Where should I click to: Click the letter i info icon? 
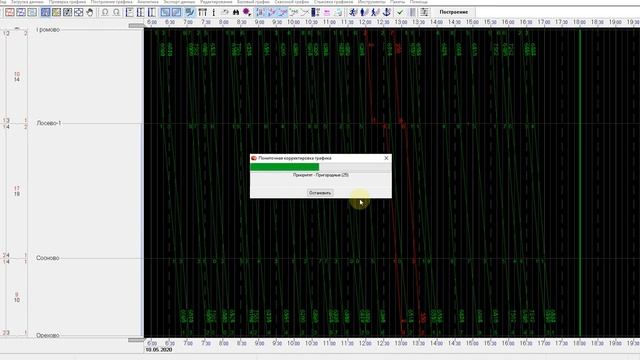[213, 12]
